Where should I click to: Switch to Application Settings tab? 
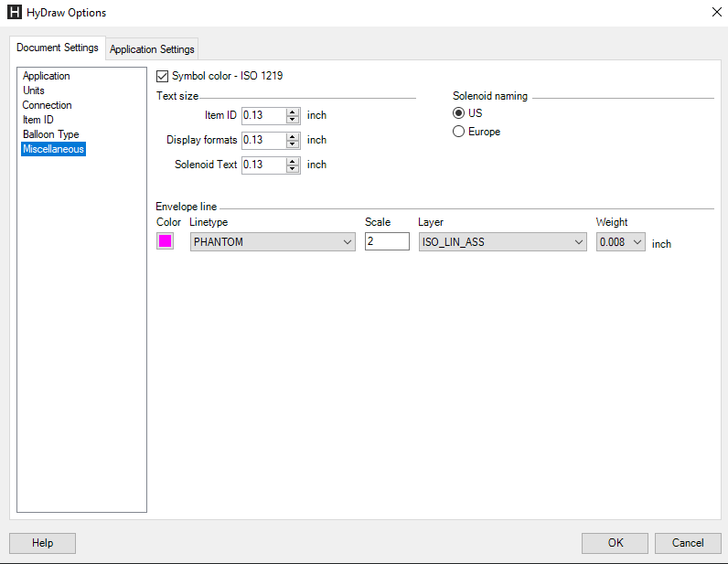(152, 49)
